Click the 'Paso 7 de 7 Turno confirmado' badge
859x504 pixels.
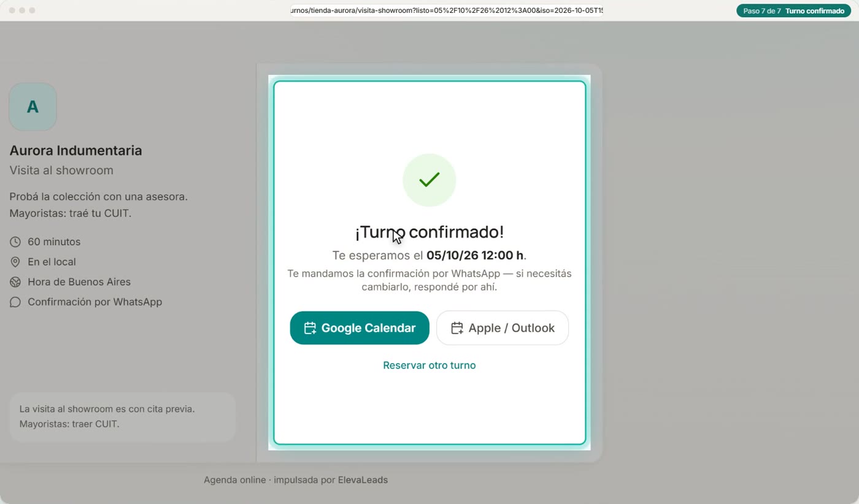(x=793, y=11)
